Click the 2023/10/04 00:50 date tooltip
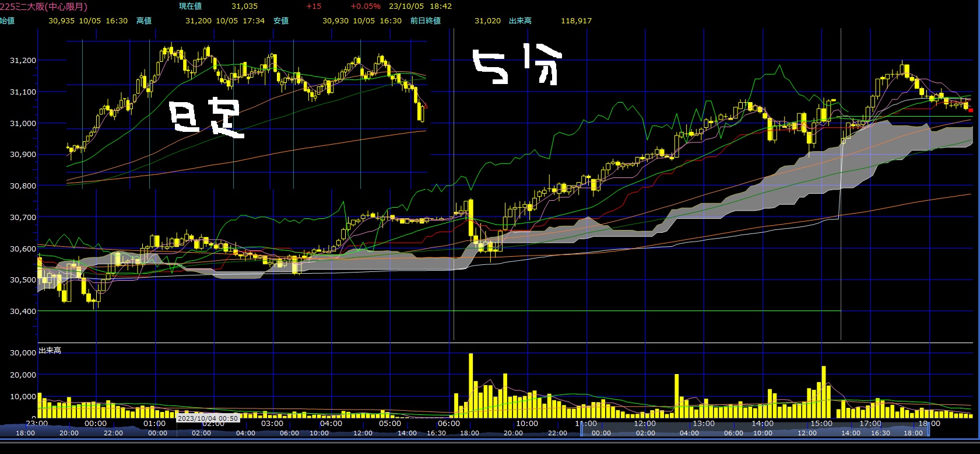 pos(208,418)
